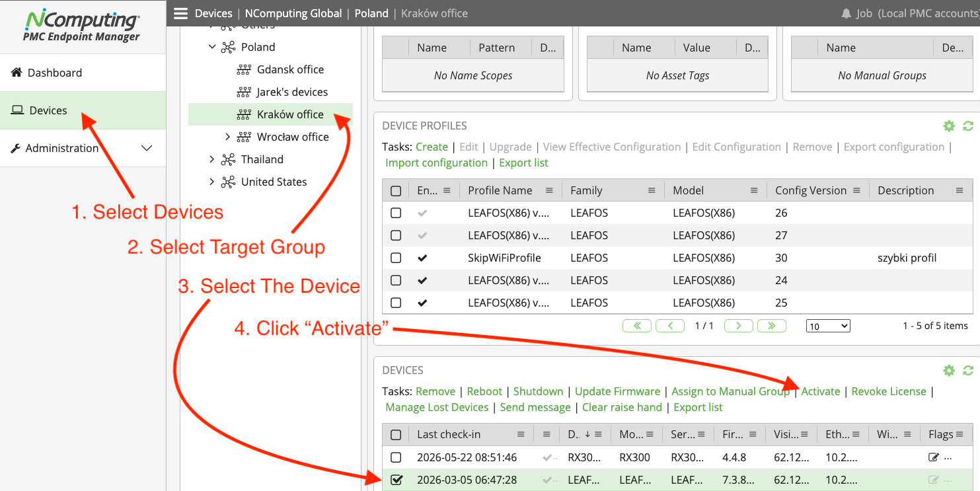980x491 pixels.
Task: Uncheck the device checked in 2026-03-05 06:47:28
Action: pyautogui.click(x=396, y=480)
